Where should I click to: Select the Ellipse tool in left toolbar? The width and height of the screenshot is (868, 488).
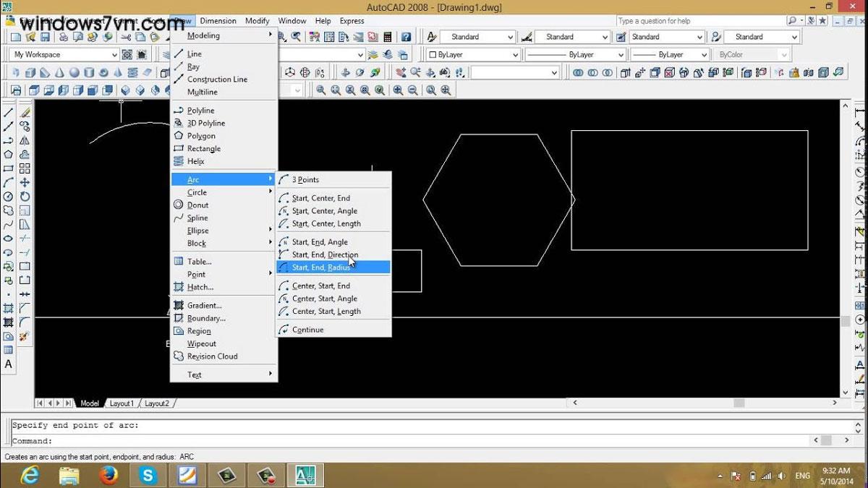coord(9,238)
